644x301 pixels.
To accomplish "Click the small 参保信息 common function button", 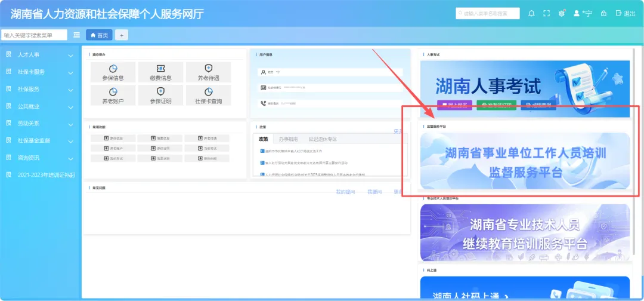I will tap(113, 138).
